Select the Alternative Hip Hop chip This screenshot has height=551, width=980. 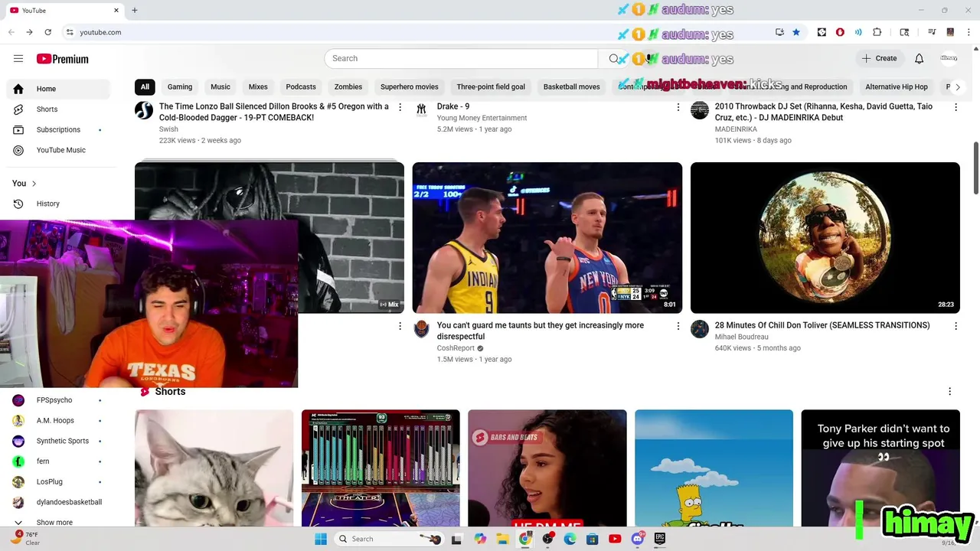point(897,86)
